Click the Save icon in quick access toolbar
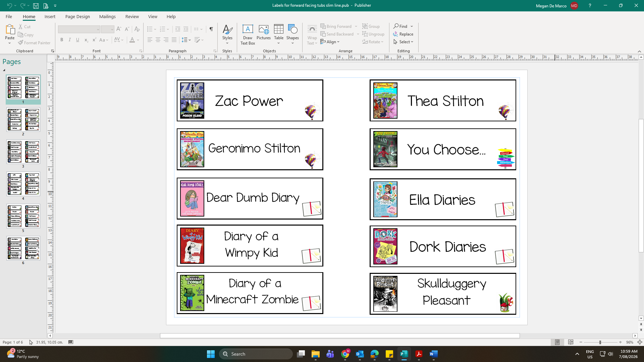644x362 pixels. click(x=36, y=5)
